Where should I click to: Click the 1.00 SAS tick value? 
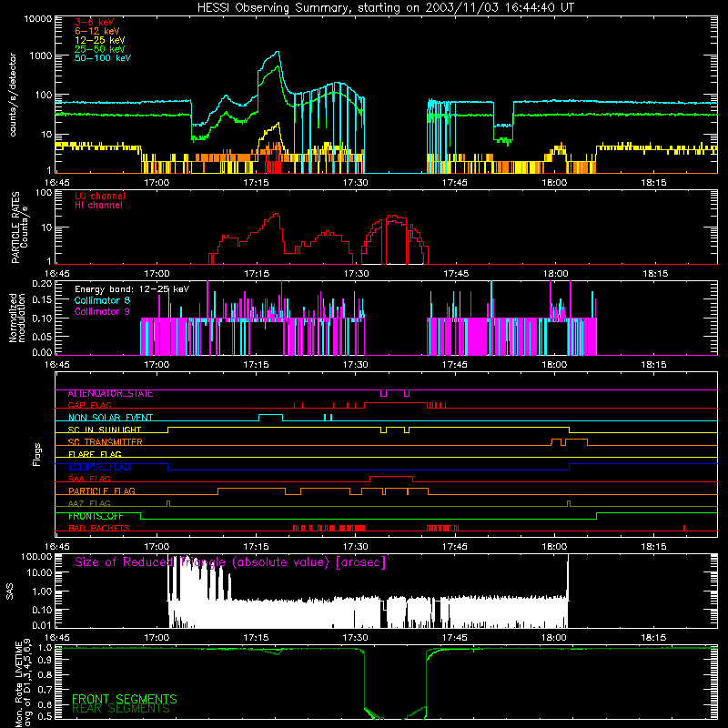[x=42, y=591]
